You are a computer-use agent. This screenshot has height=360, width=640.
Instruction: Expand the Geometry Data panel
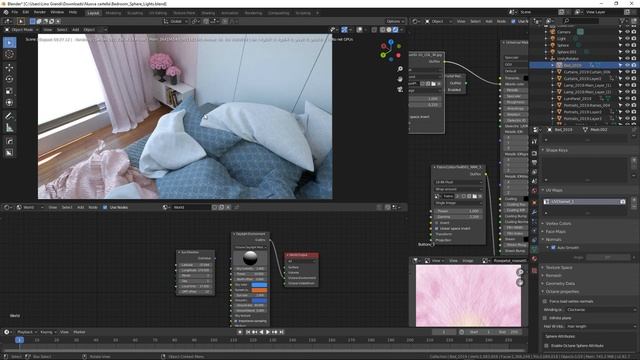(x=560, y=284)
